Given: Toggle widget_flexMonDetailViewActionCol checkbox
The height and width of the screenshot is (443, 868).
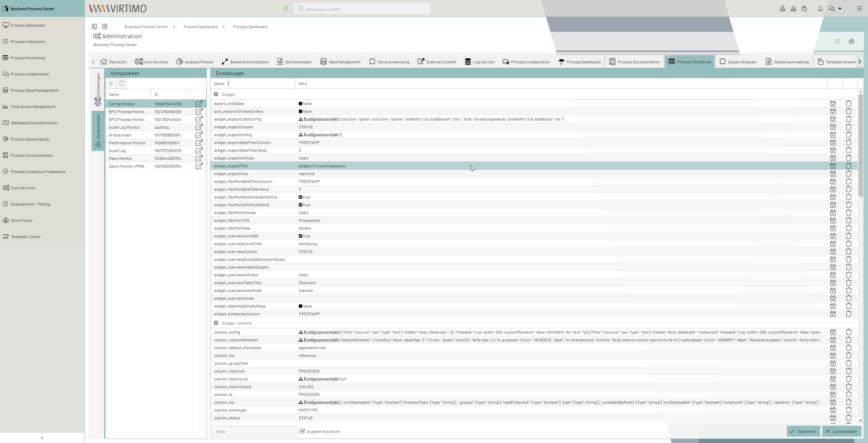Looking at the screenshot, I should [x=300, y=197].
